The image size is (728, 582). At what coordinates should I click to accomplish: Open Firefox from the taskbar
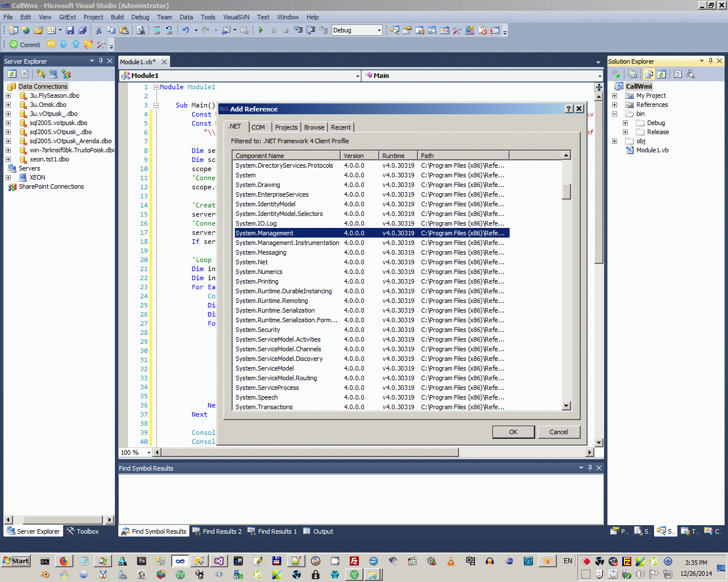(64, 561)
